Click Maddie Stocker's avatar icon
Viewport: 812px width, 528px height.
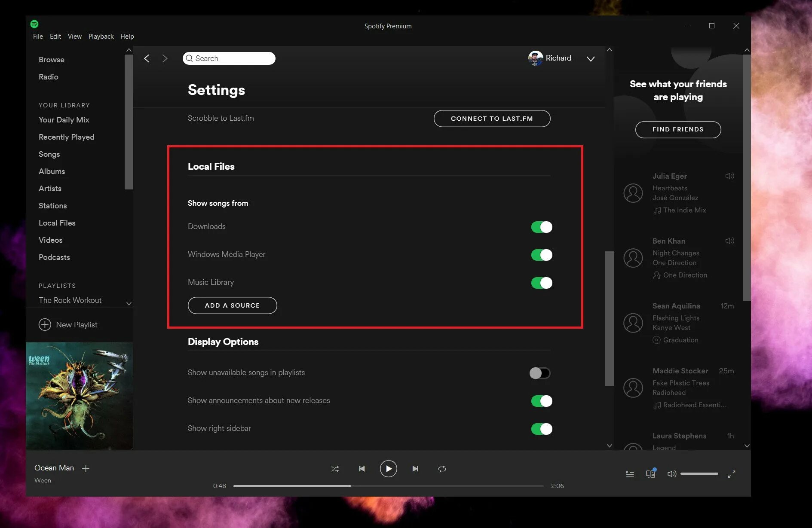coord(633,388)
